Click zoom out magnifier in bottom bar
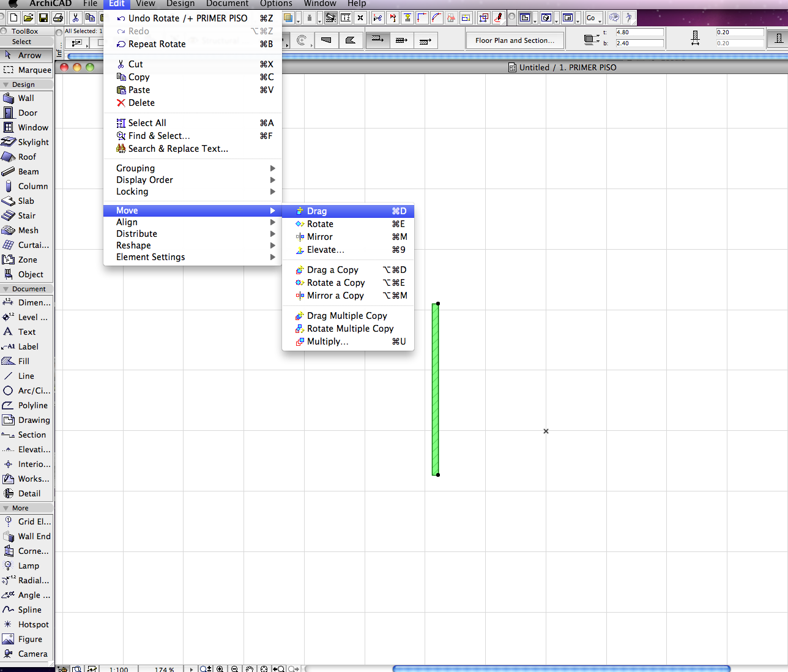788x672 pixels. point(235,669)
